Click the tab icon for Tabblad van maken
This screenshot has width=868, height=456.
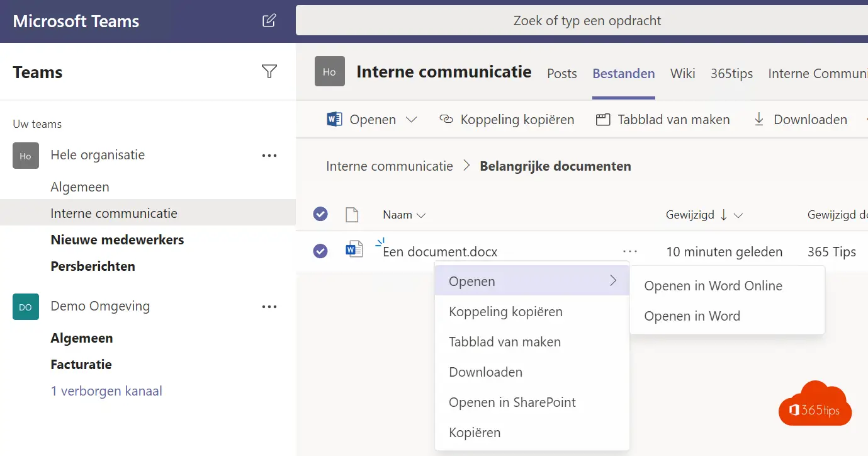pos(603,120)
